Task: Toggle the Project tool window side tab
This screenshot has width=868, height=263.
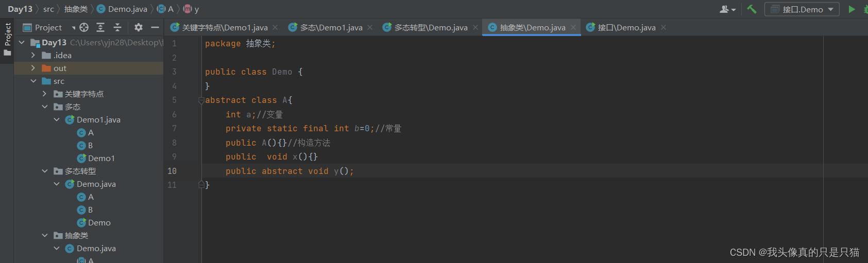Action: (7, 41)
